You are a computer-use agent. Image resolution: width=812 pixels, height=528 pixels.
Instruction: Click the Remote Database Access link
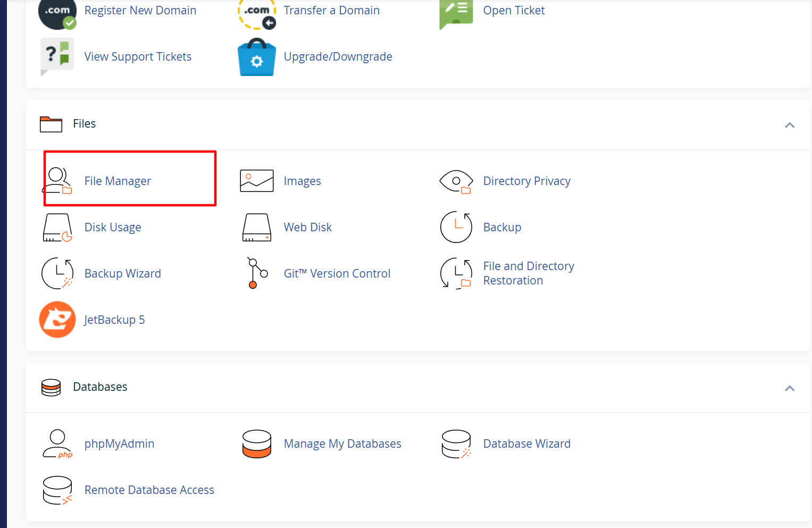[149, 490]
